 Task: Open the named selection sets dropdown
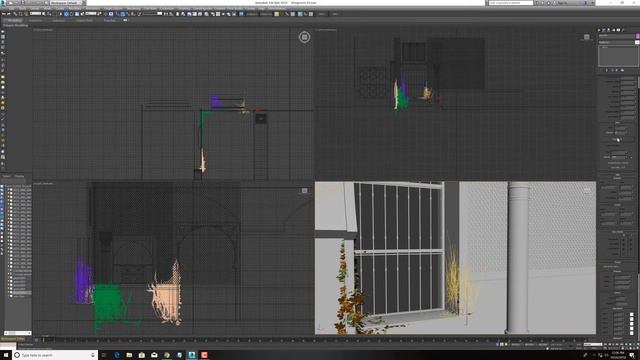click(152, 14)
